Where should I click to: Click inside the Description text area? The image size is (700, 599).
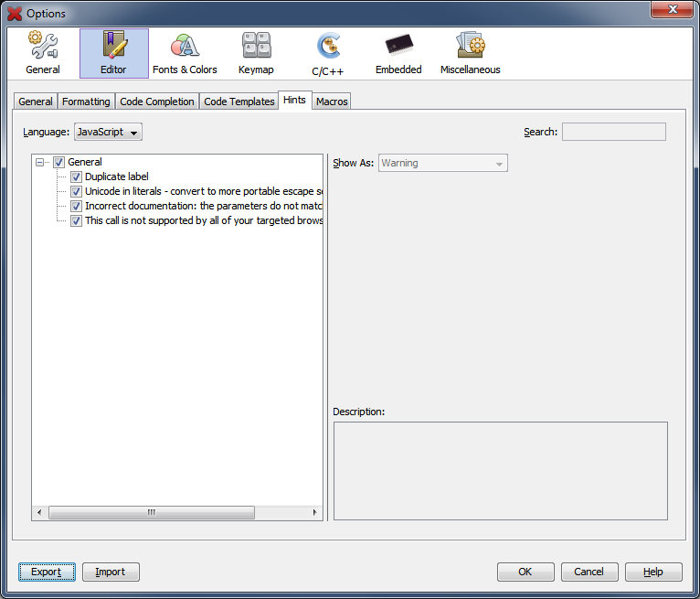pyautogui.click(x=501, y=471)
